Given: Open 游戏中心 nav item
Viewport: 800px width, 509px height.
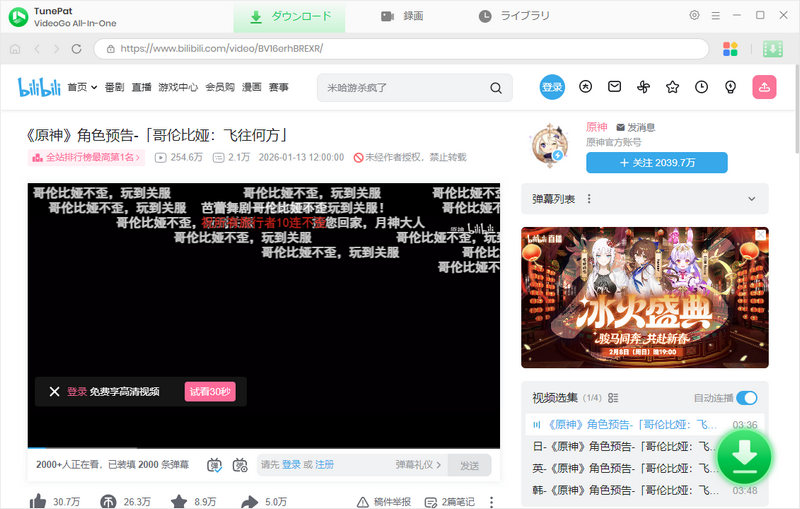Looking at the screenshot, I should click(x=178, y=87).
